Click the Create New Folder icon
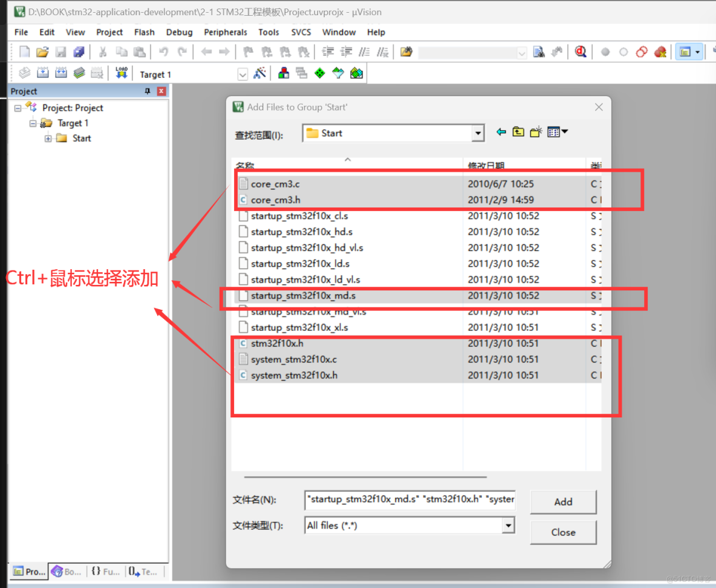This screenshot has width=716, height=588. tap(535, 132)
